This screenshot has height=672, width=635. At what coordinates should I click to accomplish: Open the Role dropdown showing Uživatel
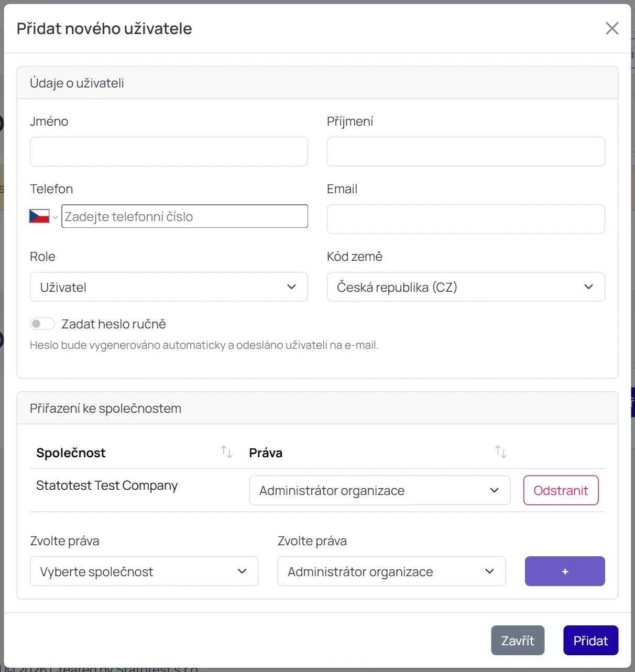(169, 287)
